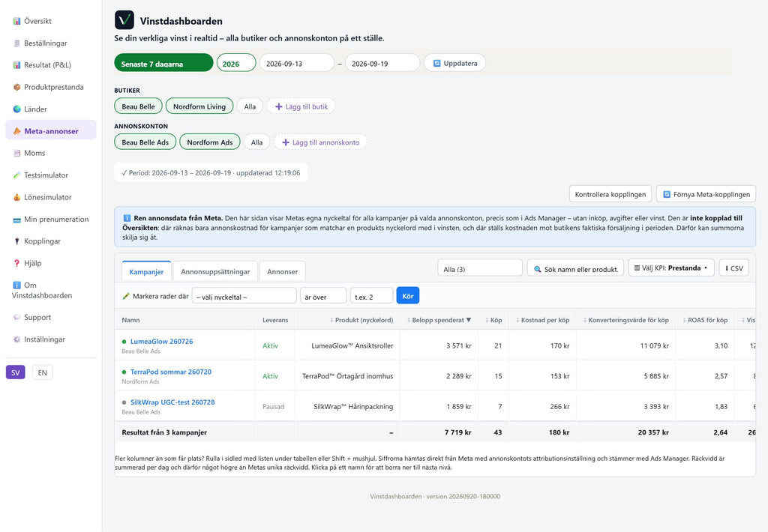Image resolution: width=768 pixels, height=532 pixels.
Task: Switch language to EN
Action: [x=43, y=372]
